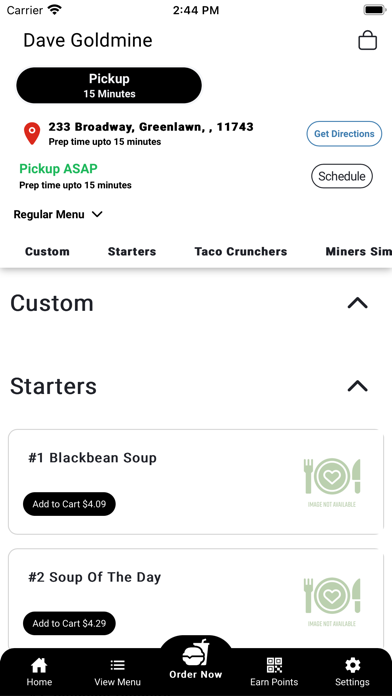
Task: Tap the red location pin icon
Action: 32,134
